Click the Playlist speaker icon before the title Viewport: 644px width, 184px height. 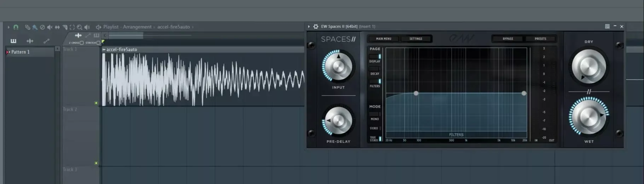pos(98,27)
